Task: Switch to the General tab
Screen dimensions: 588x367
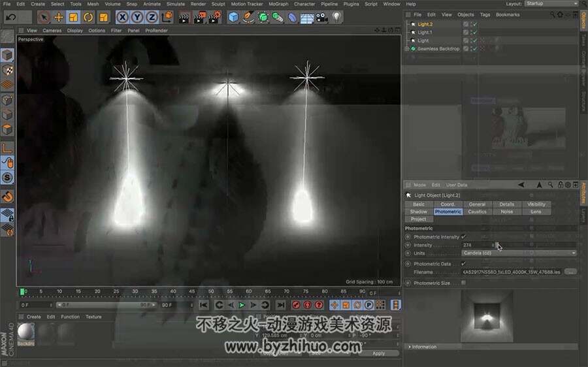Action: click(x=477, y=204)
